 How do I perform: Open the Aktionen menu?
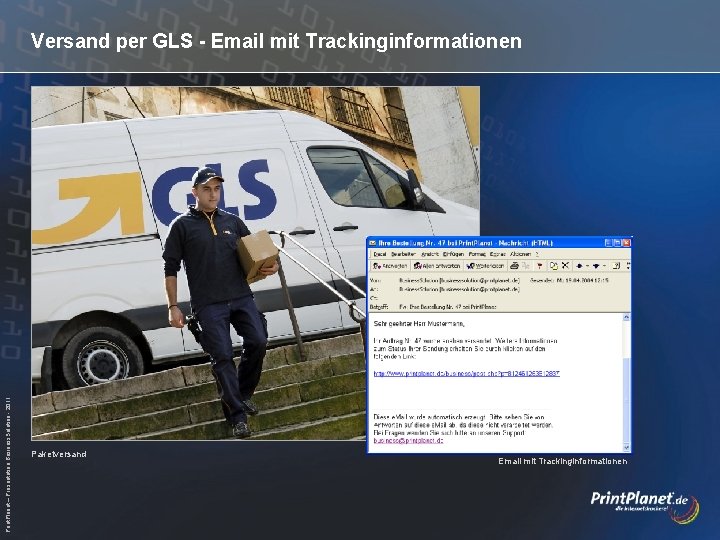tap(520, 254)
